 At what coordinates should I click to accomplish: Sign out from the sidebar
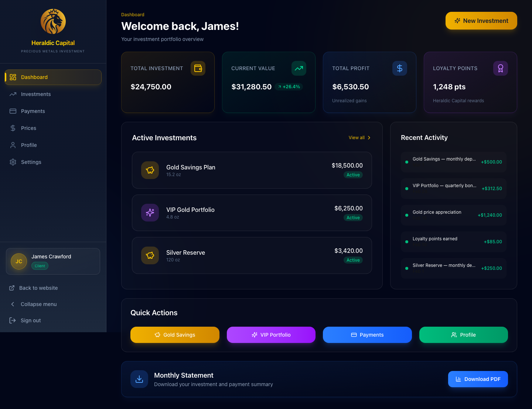(x=25, y=320)
